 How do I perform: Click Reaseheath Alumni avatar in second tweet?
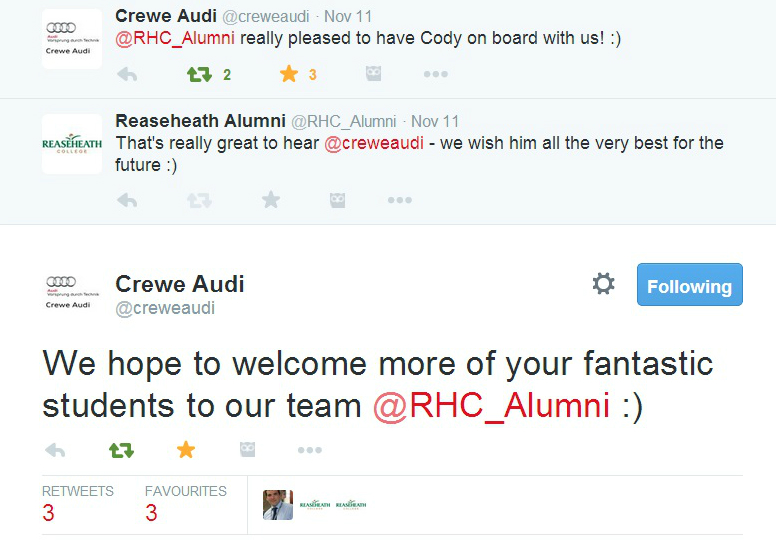click(x=72, y=144)
